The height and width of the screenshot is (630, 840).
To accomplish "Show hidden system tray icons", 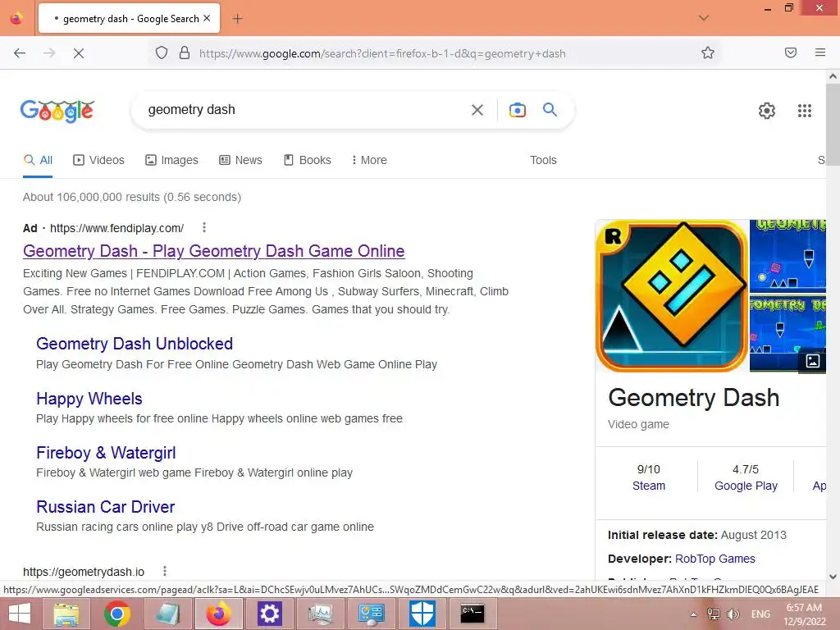I will pyautogui.click(x=693, y=614).
